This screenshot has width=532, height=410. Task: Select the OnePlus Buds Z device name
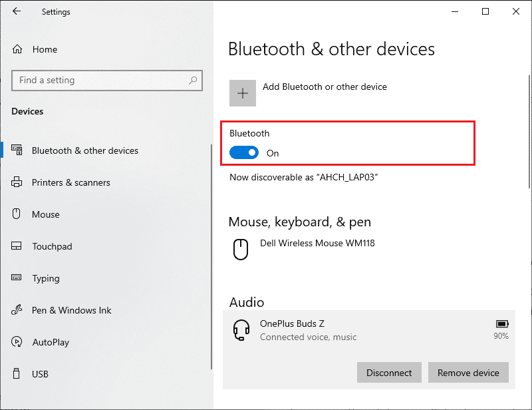point(292,323)
